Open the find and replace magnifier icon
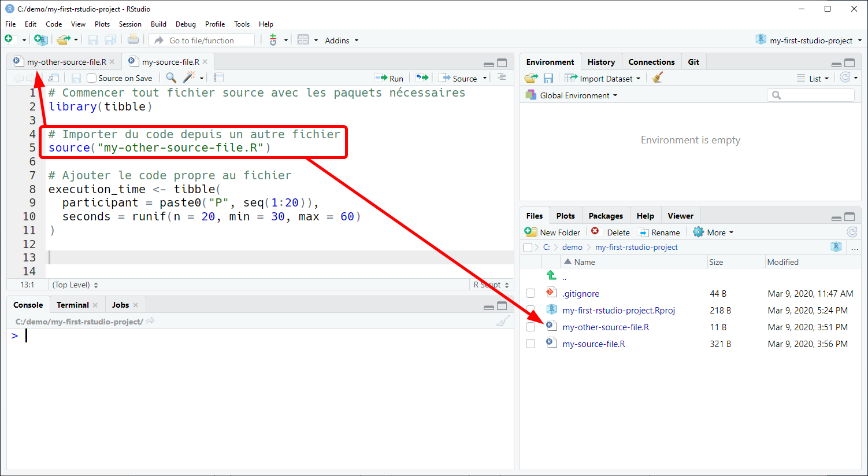This screenshot has height=476, width=868. click(x=171, y=78)
